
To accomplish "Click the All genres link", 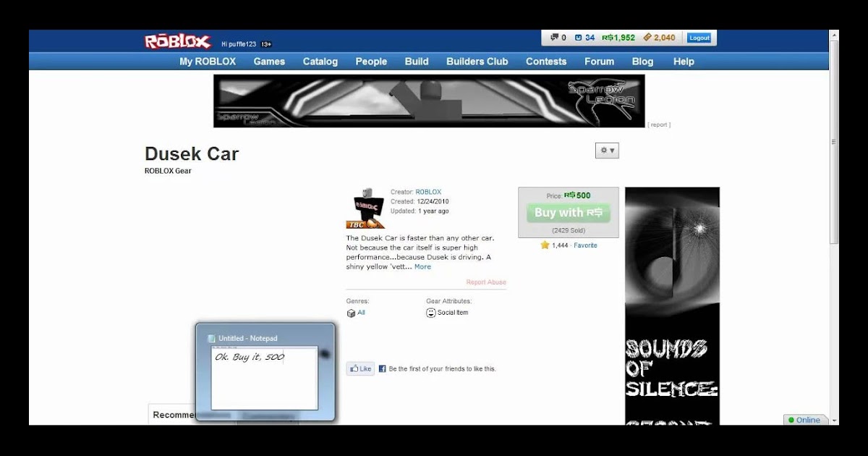I will [361, 313].
